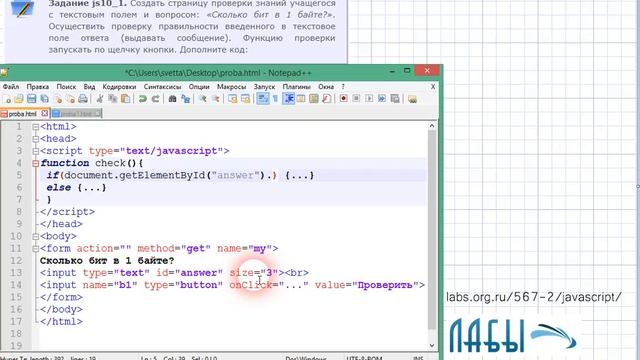
Task: Open the Опции menu
Action: pyautogui.click(x=199, y=87)
